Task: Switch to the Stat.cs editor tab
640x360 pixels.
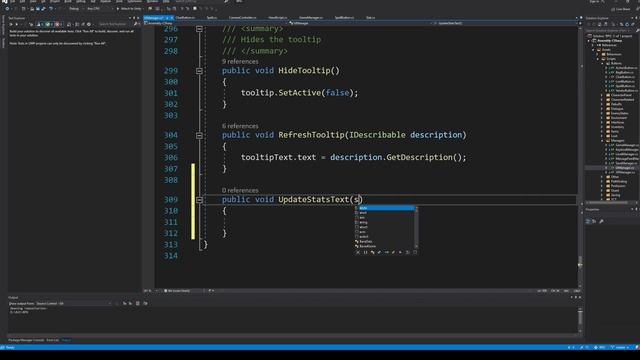Action: [x=370, y=18]
